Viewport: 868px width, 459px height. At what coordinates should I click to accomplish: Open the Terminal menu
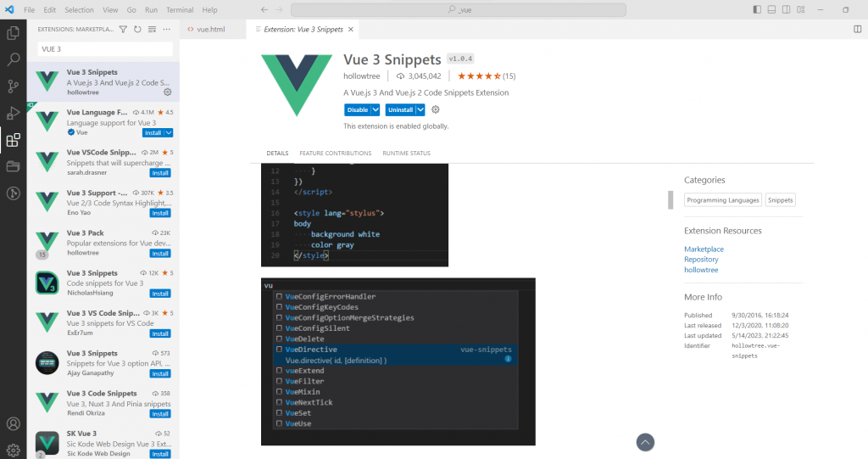click(x=180, y=10)
